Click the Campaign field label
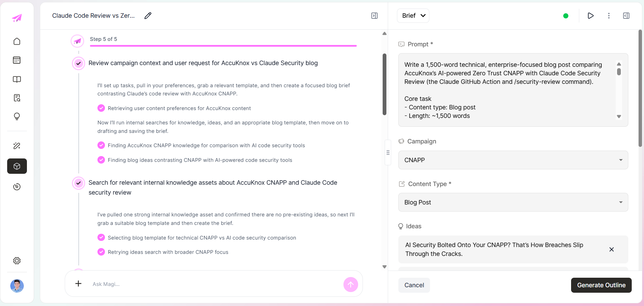Image resolution: width=644 pixels, height=306 pixels. (421, 141)
